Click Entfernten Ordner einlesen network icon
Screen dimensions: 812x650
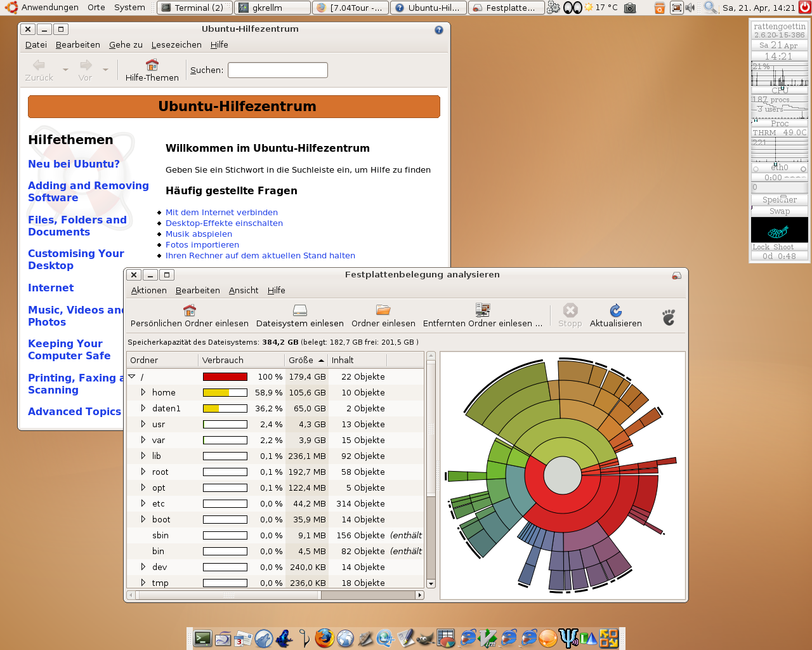pos(483,310)
